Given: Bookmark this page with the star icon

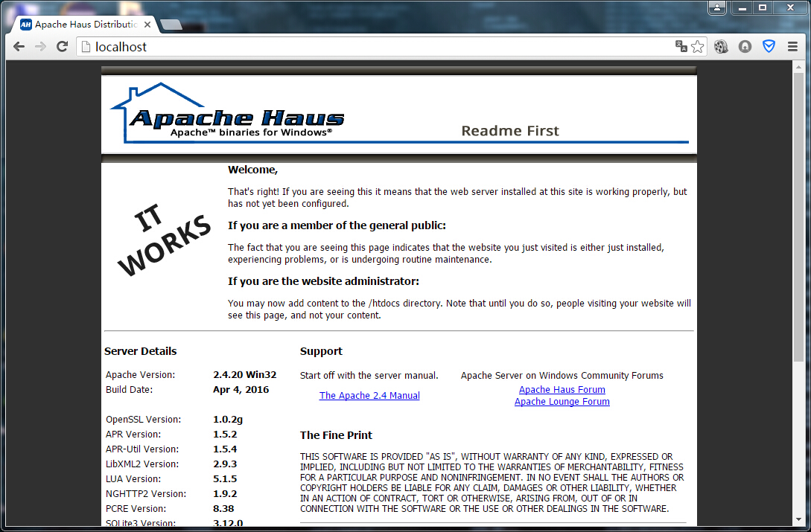Looking at the screenshot, I should coord(697,47).
